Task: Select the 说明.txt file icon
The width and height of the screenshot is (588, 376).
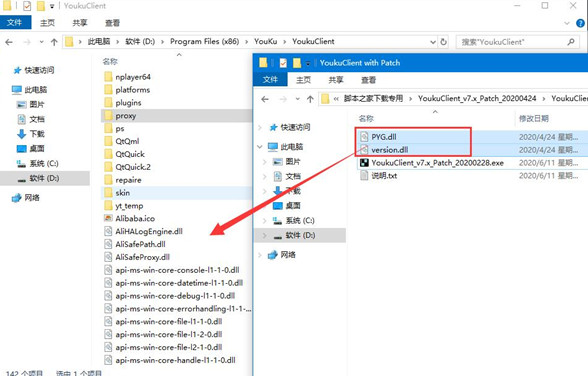Action: coord(364,175)
